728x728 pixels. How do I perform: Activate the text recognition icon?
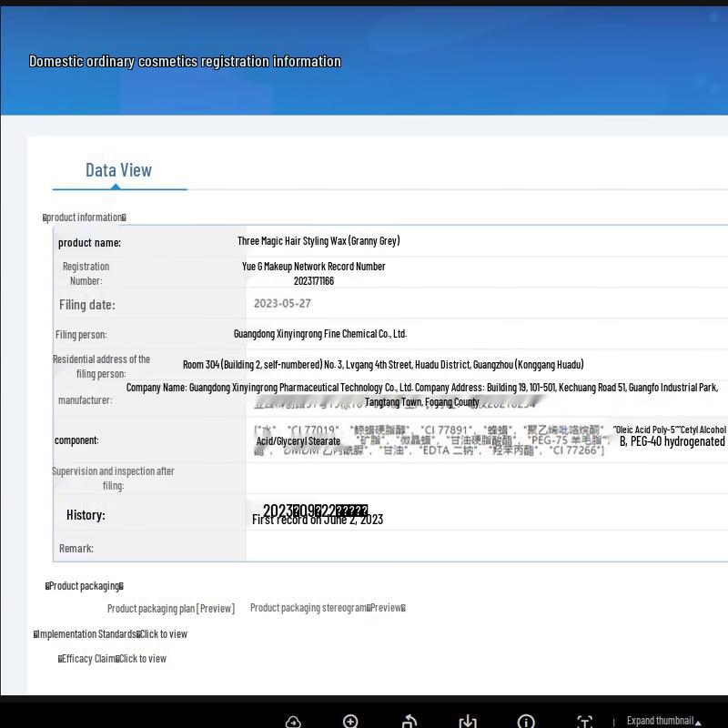tap(584, 722)
